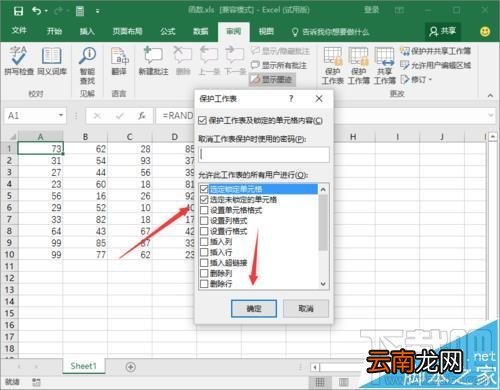
Task: Click the 确定 OK button
Action: click(x=254, y=309)
